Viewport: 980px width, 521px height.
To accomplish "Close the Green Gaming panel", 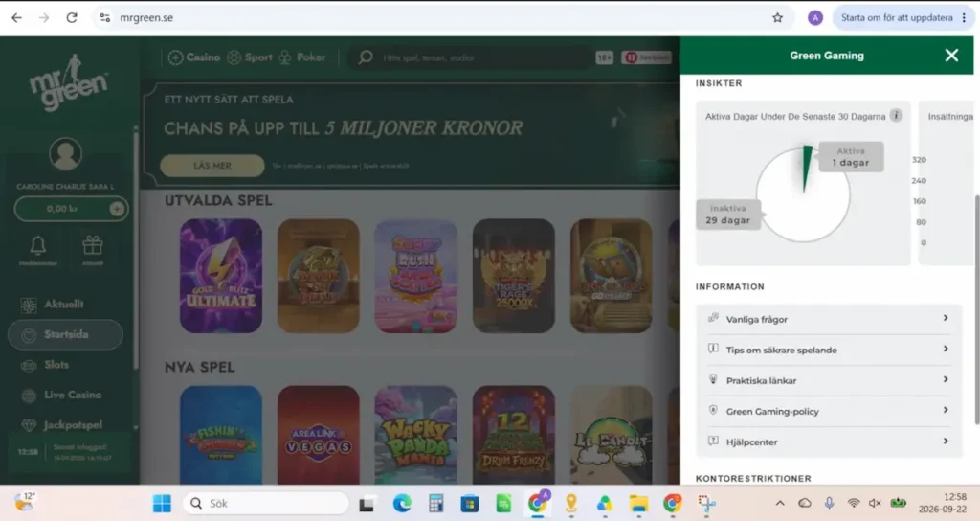I will (951, 56).
